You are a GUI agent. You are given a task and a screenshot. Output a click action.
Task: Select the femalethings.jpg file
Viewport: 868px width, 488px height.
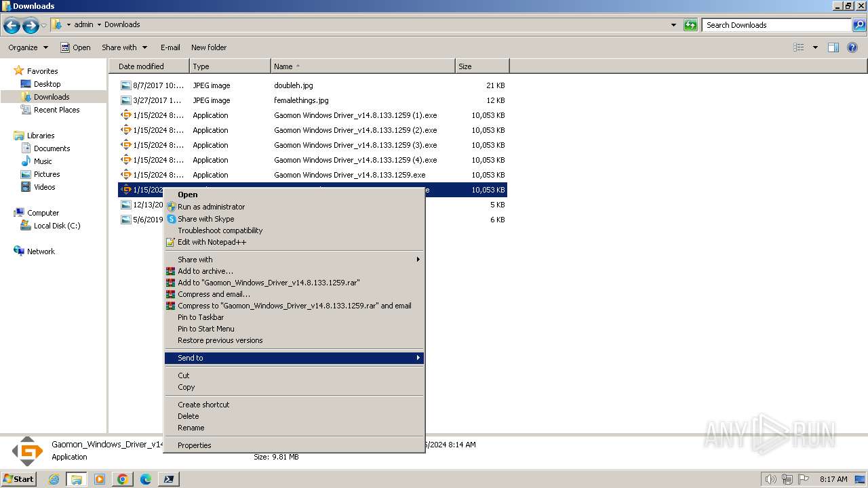(313, 100)
